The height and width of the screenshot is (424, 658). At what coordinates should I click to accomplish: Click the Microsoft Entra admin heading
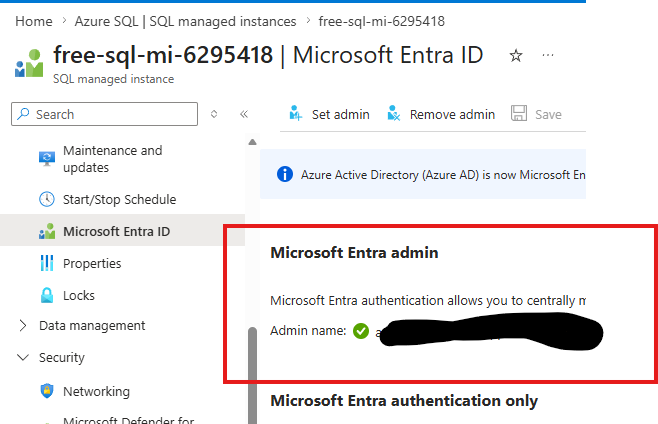click(x=354, y=253)
